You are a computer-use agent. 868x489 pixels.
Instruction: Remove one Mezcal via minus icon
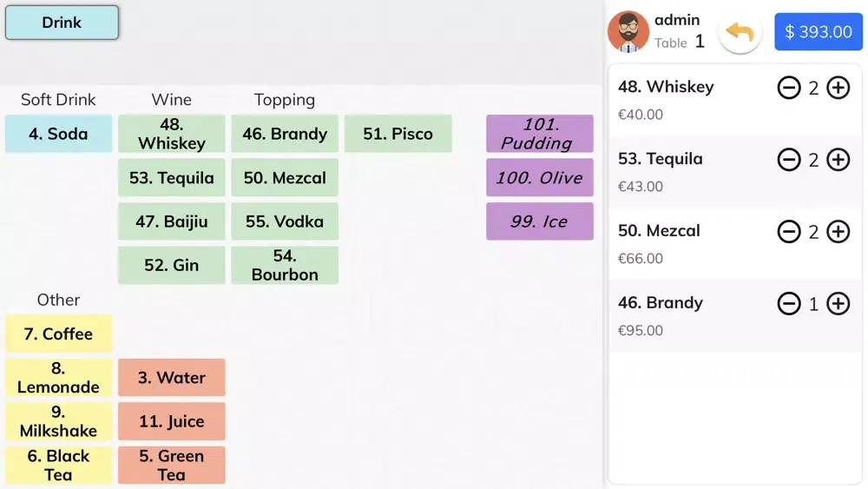coord(789,232)
